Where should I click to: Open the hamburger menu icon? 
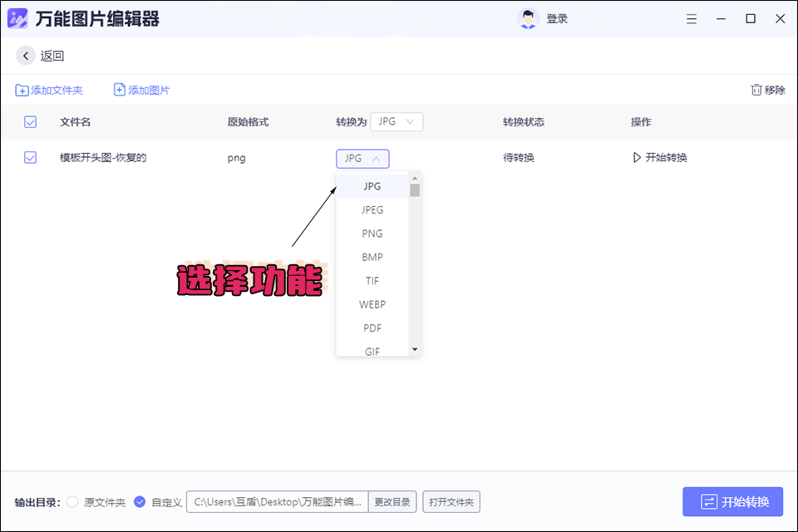pos(691,19)
